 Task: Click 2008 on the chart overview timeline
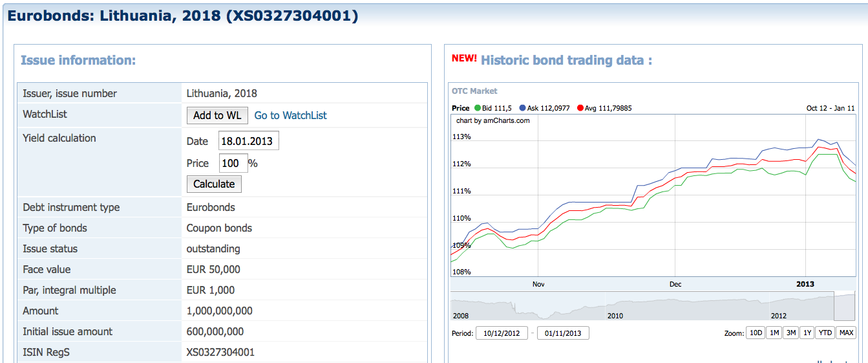(x=461, y=315)
